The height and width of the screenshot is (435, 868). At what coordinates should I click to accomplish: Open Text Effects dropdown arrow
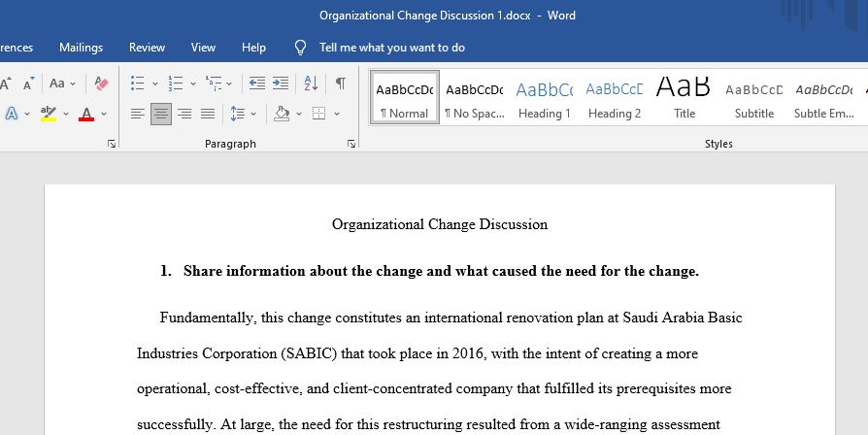click(27, 114)
